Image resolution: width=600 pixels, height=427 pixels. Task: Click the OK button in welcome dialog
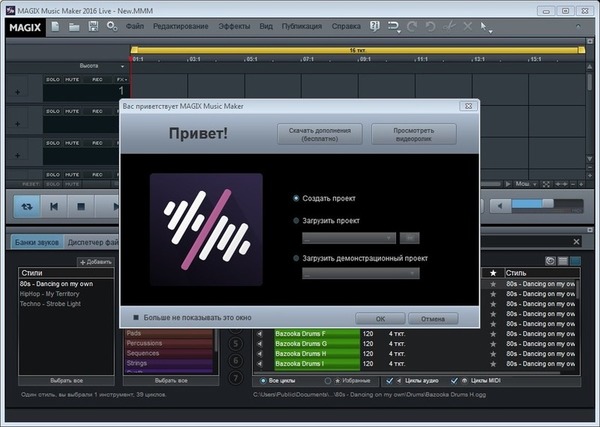[369, 318]
